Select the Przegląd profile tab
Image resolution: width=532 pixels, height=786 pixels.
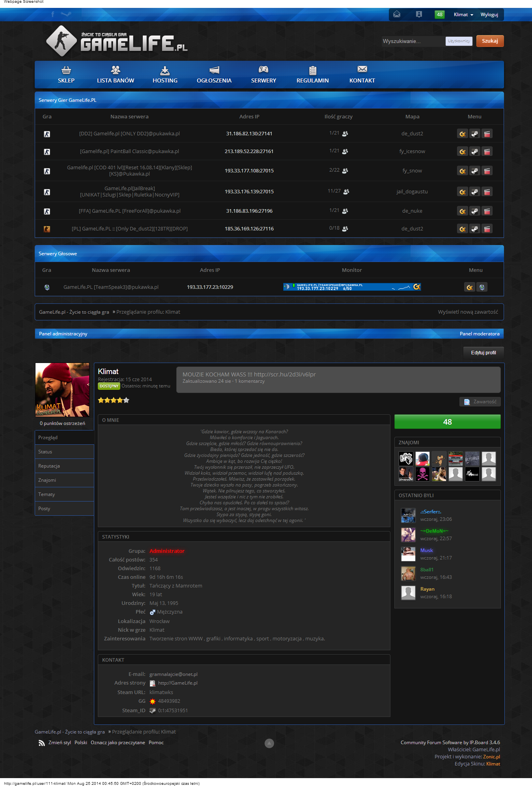64,438
